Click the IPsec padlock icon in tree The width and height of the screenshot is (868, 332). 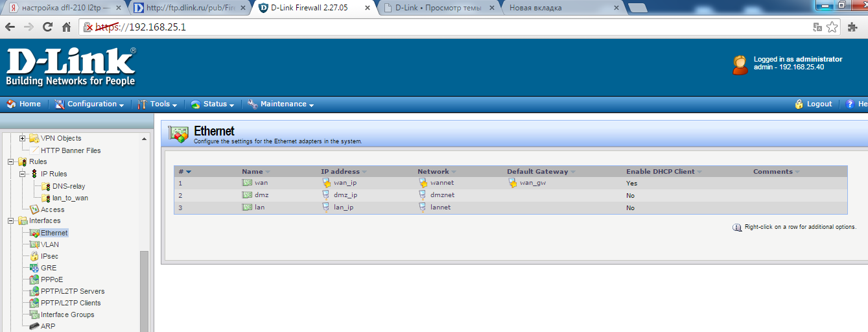click(x=34, y=256)
